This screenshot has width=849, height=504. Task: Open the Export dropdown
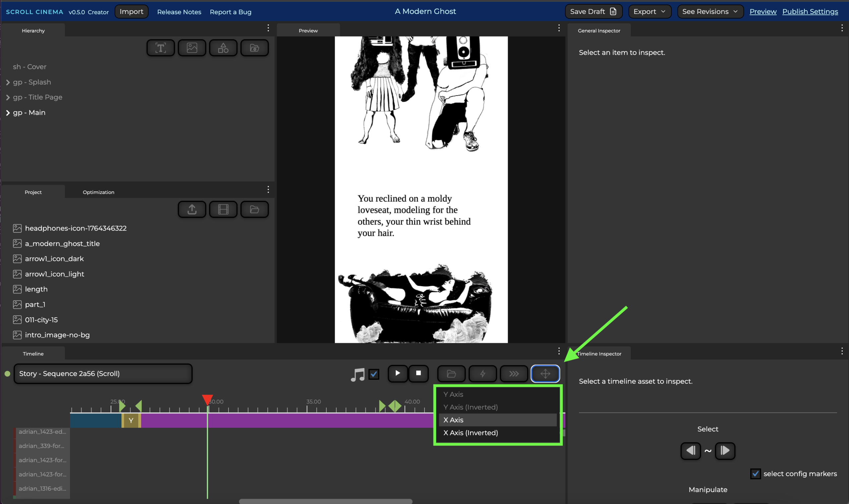649,12
